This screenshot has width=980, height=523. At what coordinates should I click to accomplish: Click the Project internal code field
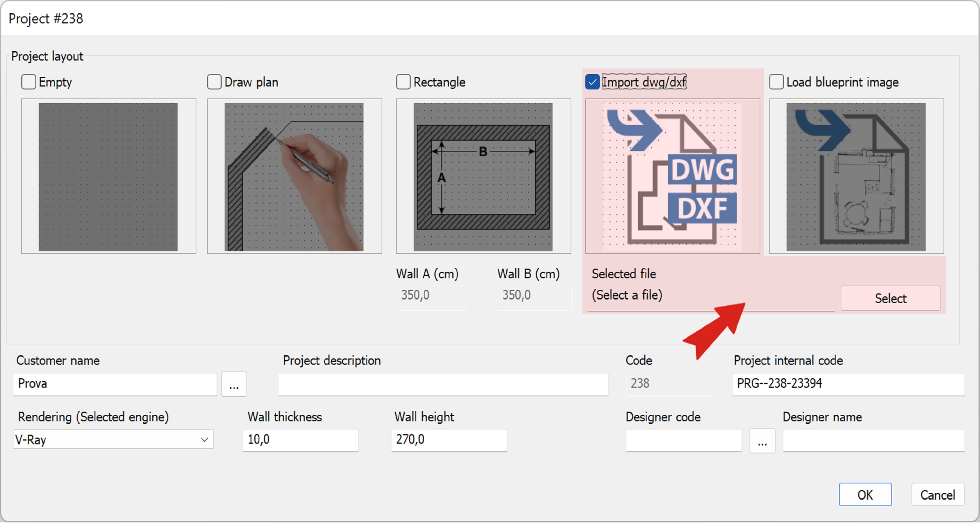848,385
